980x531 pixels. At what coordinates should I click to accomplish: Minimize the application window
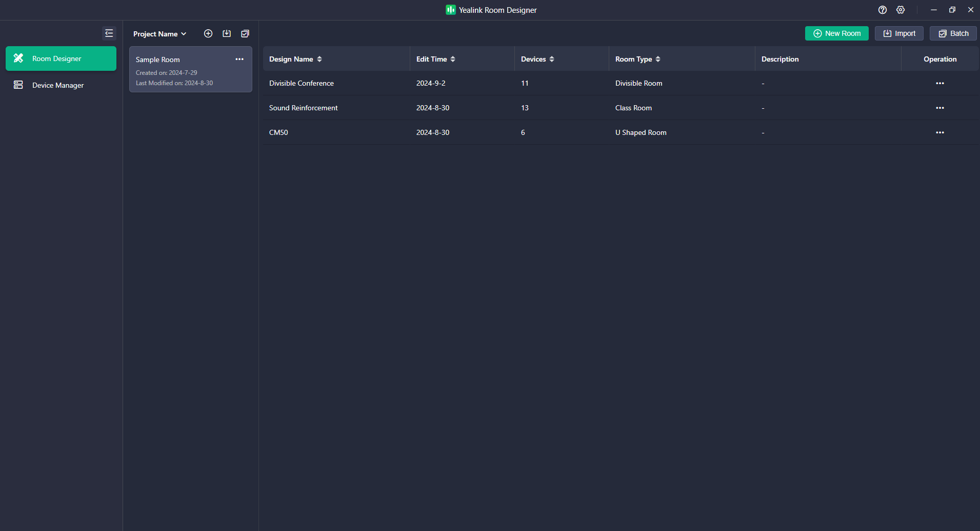934,10
